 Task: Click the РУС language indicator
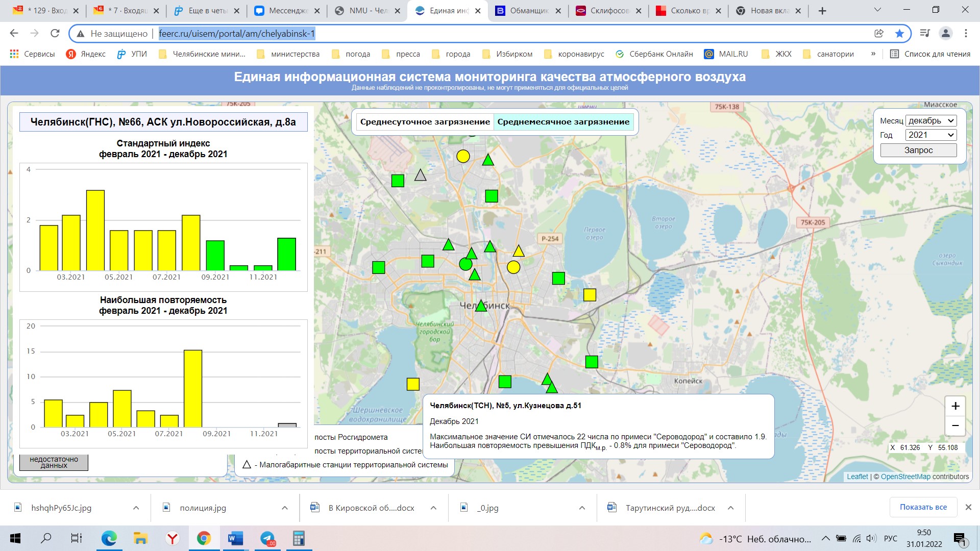coord(890,539)
